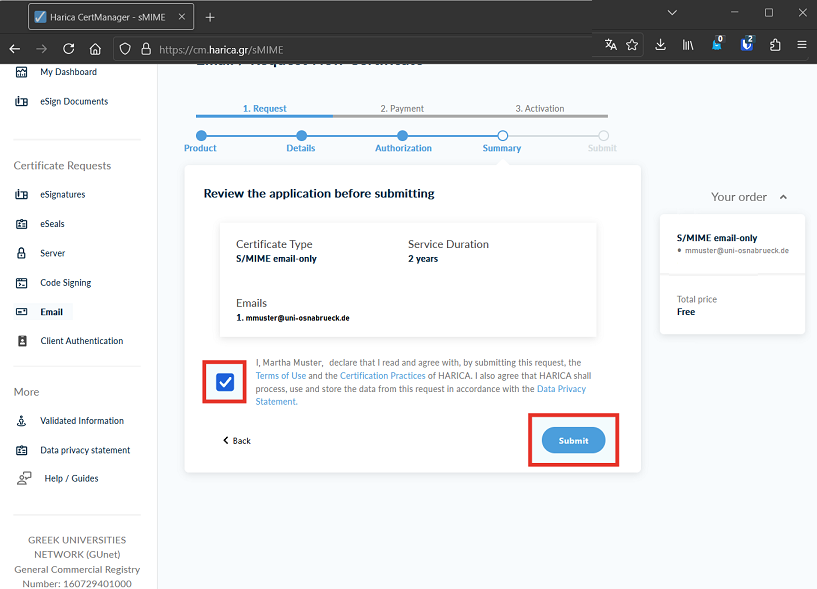817x589 pixels.
Task: Click the 2 years service duration value
Action: pyautogui.click(x=423, y=259)
